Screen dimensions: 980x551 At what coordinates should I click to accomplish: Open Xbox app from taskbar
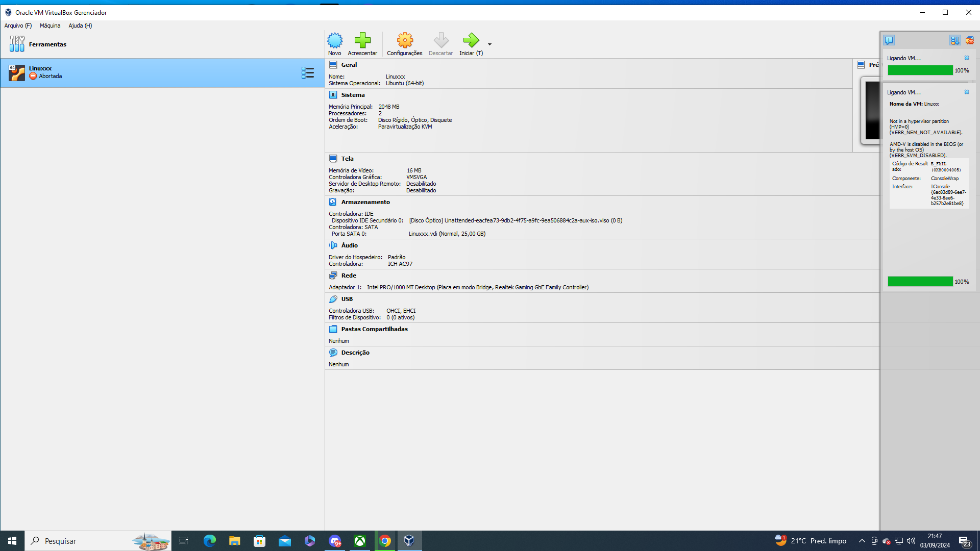pos(360,541)
